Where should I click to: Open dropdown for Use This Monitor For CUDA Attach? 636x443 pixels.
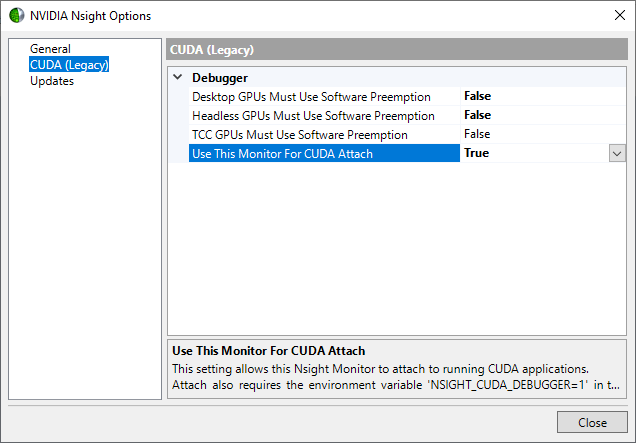pos(617,153)
